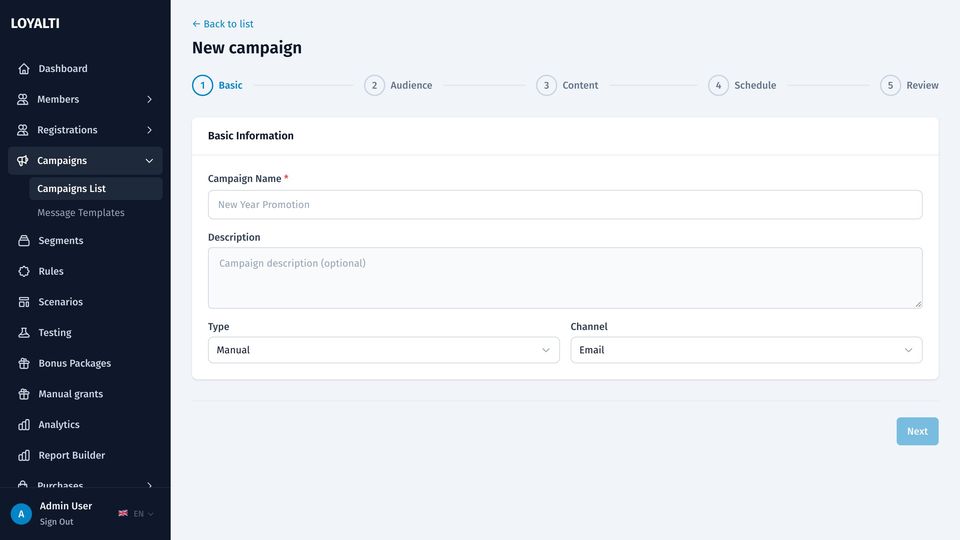Follow the Back to list link

click(223, 24)
